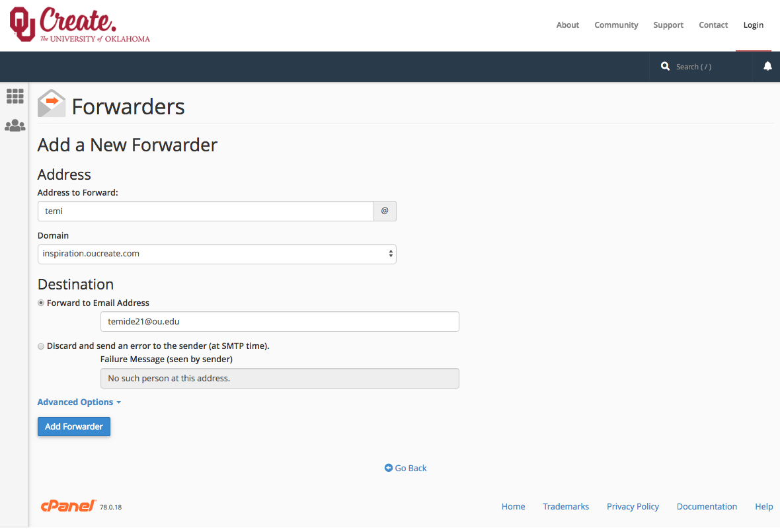Select the Forward to Email Address option
The image size is (780, 532).
(40, 302)
